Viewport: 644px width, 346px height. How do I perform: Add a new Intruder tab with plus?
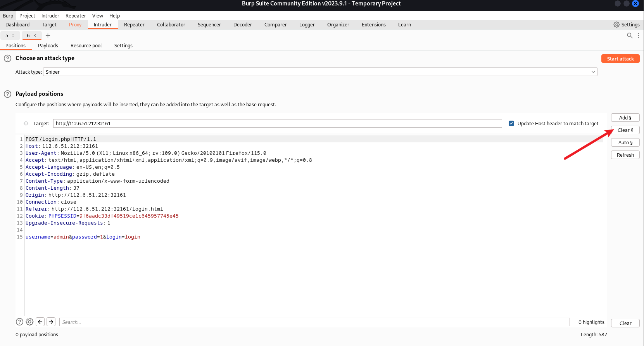click(x=48, y=35)
